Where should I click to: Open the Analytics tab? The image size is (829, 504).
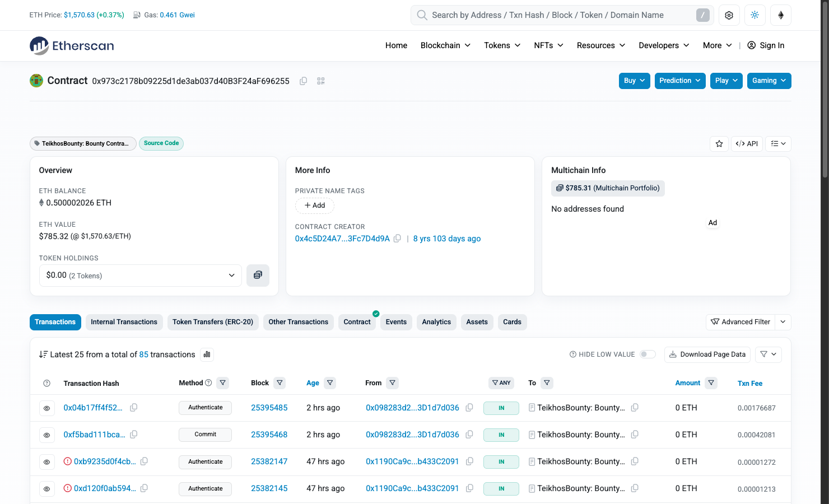[x=436, y=322]
